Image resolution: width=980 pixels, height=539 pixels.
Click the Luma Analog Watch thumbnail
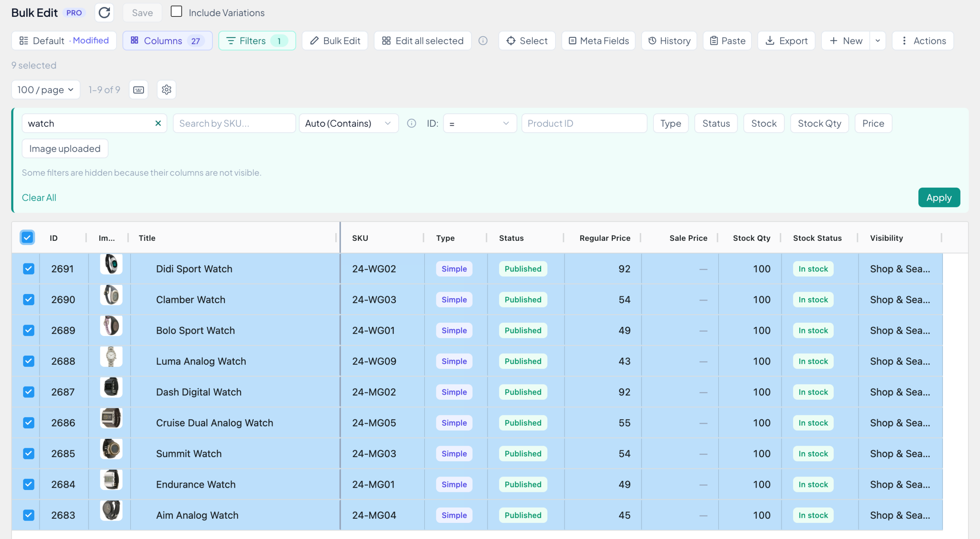click(x=111, y=357)
